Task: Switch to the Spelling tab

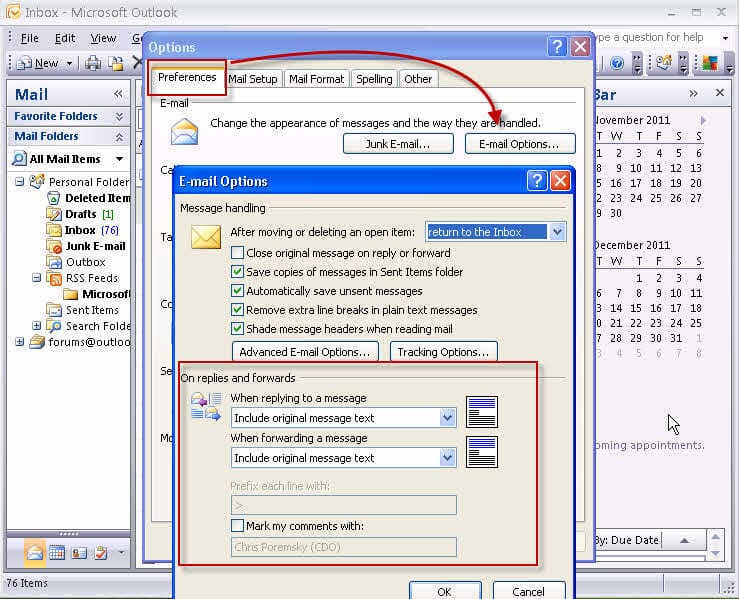Action: click(374, 79)
